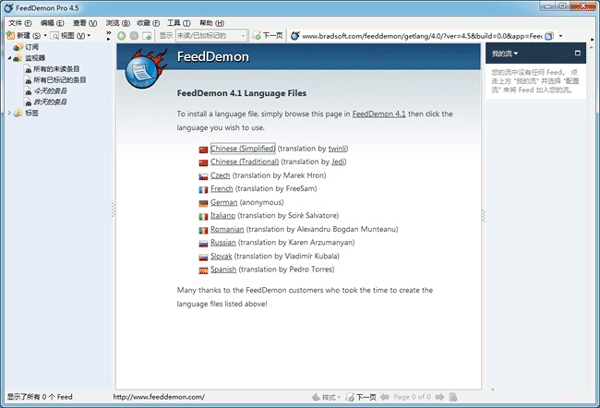This screenshot has width=600, height=408.
Task: Click the Slovak language link
Action: [x=221, y=256]
